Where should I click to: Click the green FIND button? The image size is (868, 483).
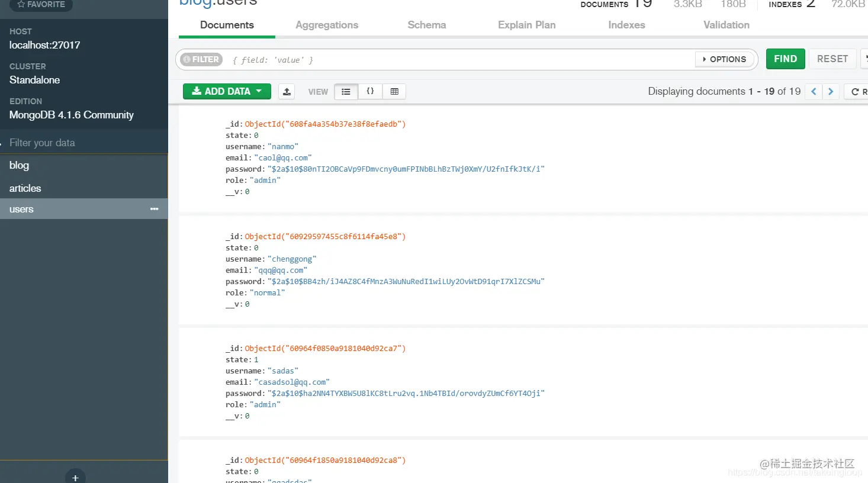click(x=786, y=59)
